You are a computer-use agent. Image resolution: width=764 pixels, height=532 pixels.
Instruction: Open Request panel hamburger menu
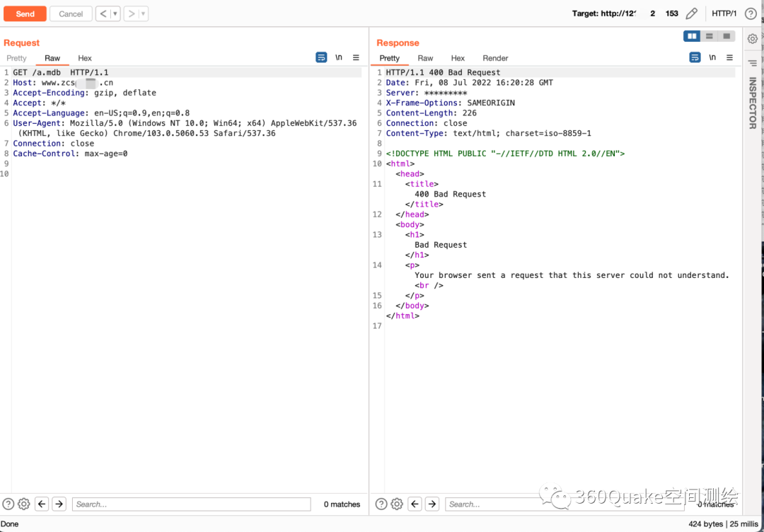pyautogui.click(x=356, y=57)
